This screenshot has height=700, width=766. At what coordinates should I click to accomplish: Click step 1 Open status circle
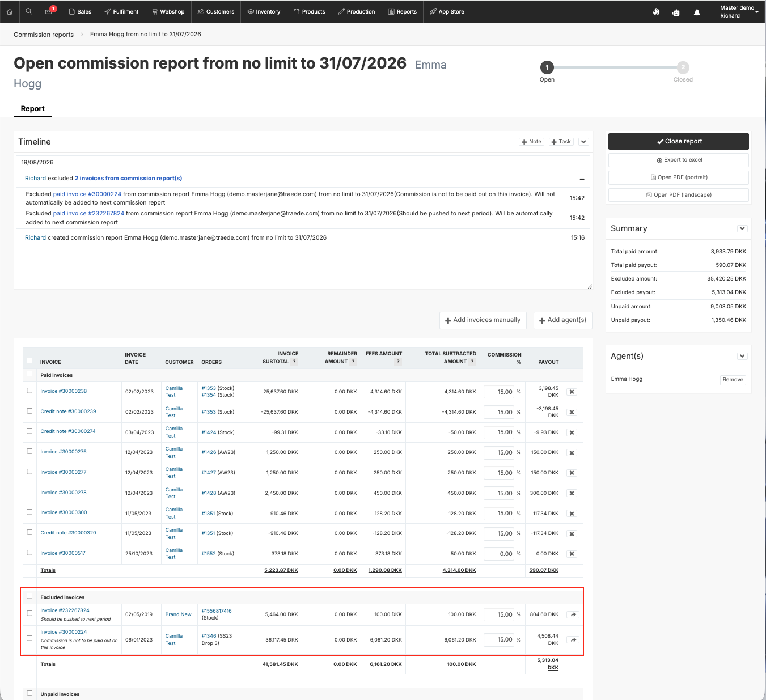click(x=547, y=67)
